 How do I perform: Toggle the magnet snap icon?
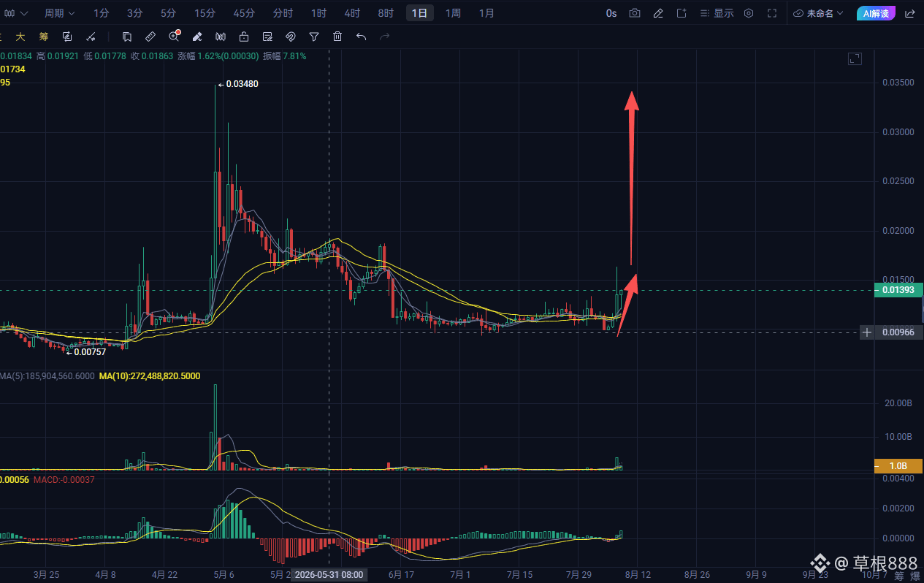[291, 37]
